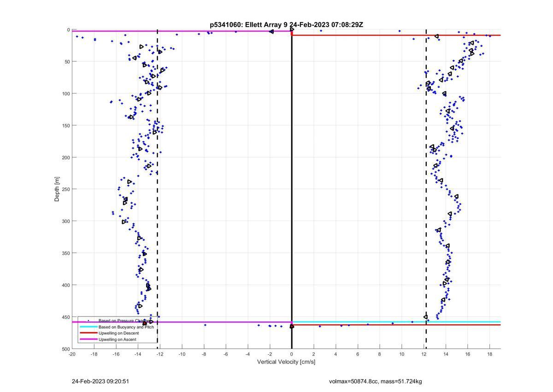Select legend entry "Based on Buoyancy and Pitch"
The image size is (553, 392).
click(126, 327)
